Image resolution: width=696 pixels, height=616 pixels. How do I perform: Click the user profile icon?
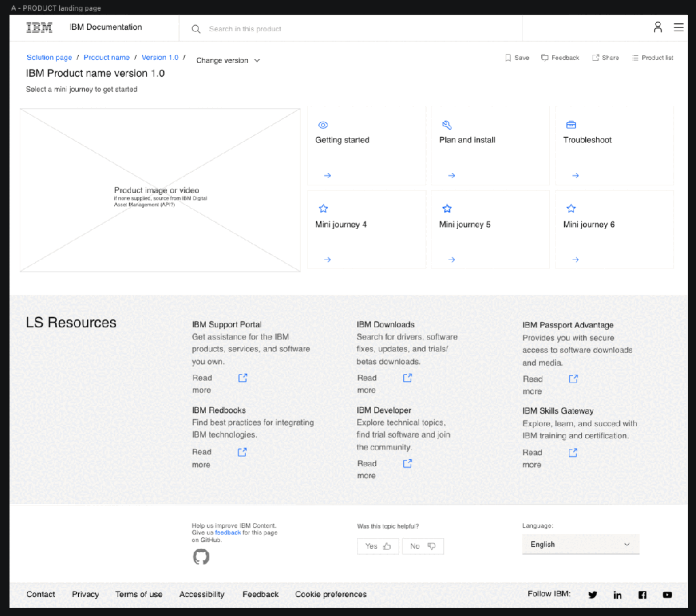pyautogui.click(x=657, y=27)
